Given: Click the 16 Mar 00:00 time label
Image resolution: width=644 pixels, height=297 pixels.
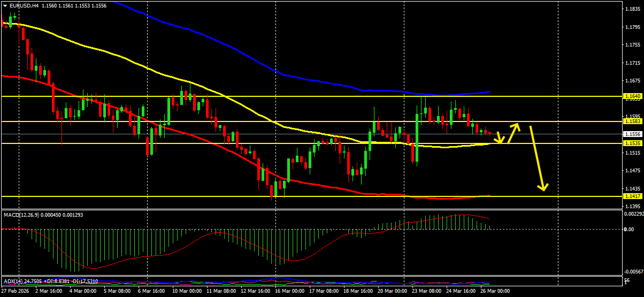Looking at the screenshot, I should pos(290,291).
